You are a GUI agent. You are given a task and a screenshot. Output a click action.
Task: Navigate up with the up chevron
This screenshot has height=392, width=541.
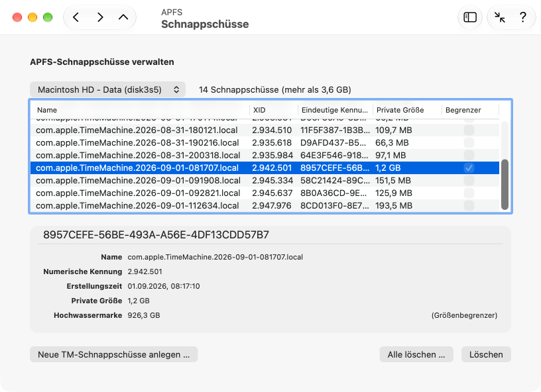[123, 17]
